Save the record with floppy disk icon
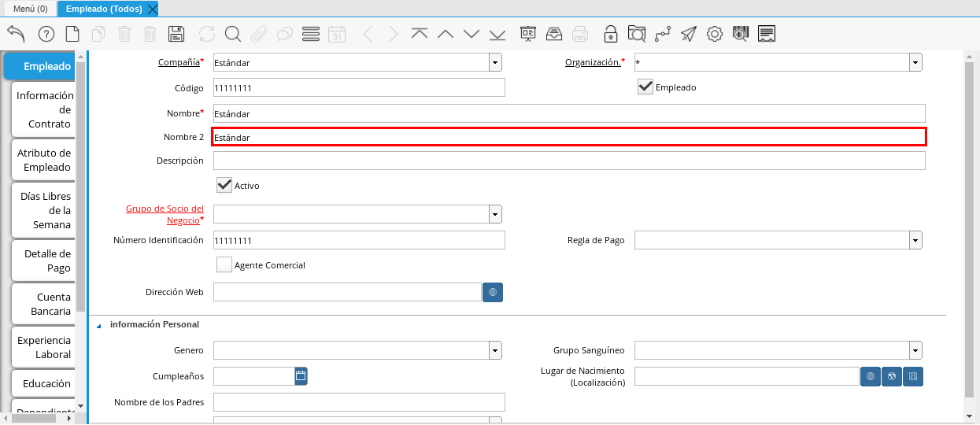The height and width of the screenshot is (425, 980). click(x=176, y=34)
